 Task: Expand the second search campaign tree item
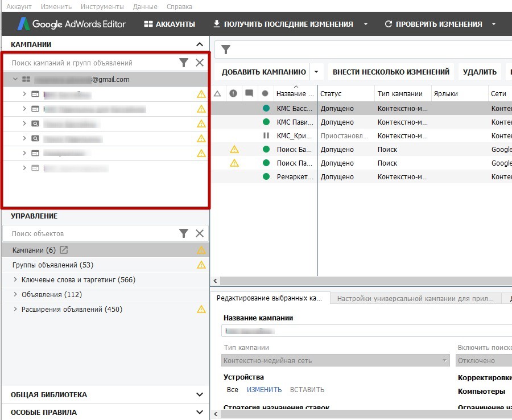24,138
